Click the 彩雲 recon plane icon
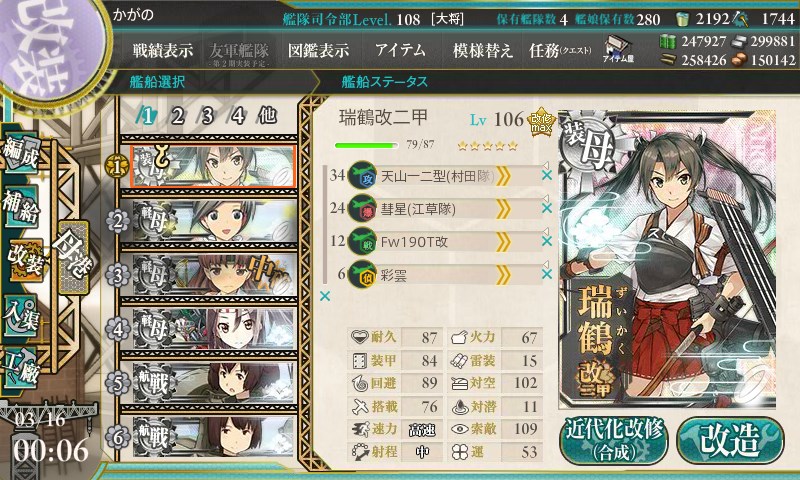This screenshot has width=800, height=480. coord(362,275)
